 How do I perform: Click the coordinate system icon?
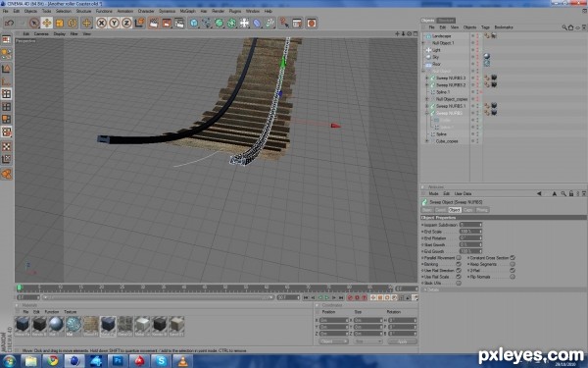point(139,24)
